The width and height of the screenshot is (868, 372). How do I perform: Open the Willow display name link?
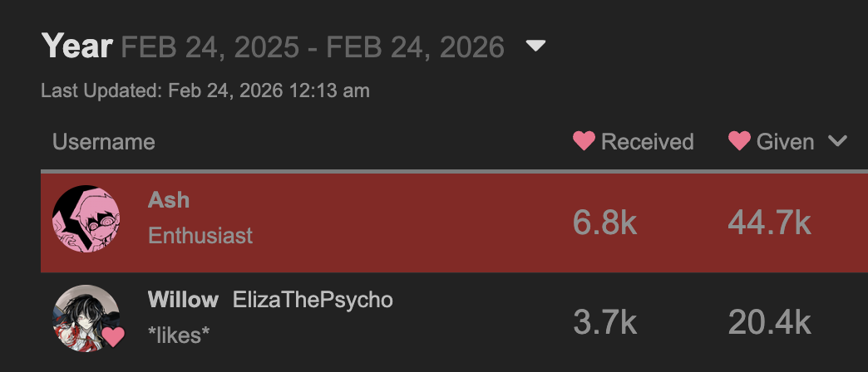pyautogui.click(x=183, y=300)
